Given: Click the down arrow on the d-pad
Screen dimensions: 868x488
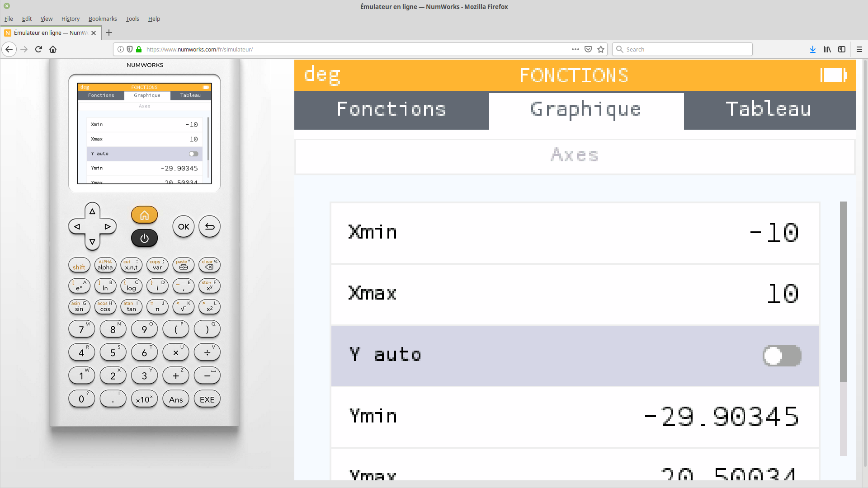Looking at the screenshot, I should [x=92, y=242].
